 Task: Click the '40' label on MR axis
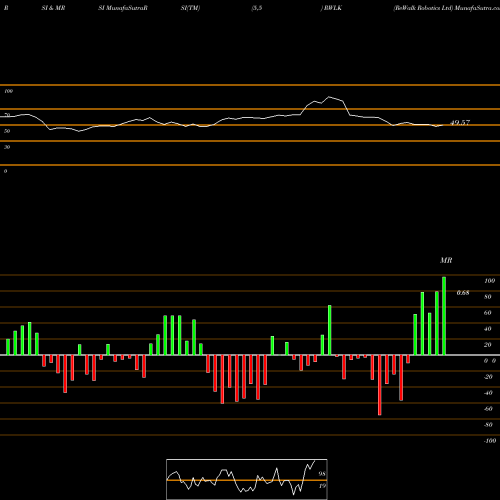tap(488, 329)
